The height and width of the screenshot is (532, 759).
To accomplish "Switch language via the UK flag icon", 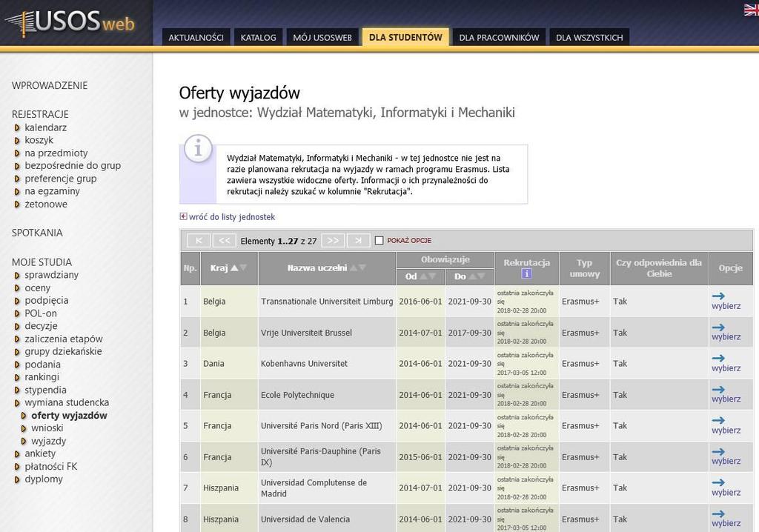I will [752, 10].
